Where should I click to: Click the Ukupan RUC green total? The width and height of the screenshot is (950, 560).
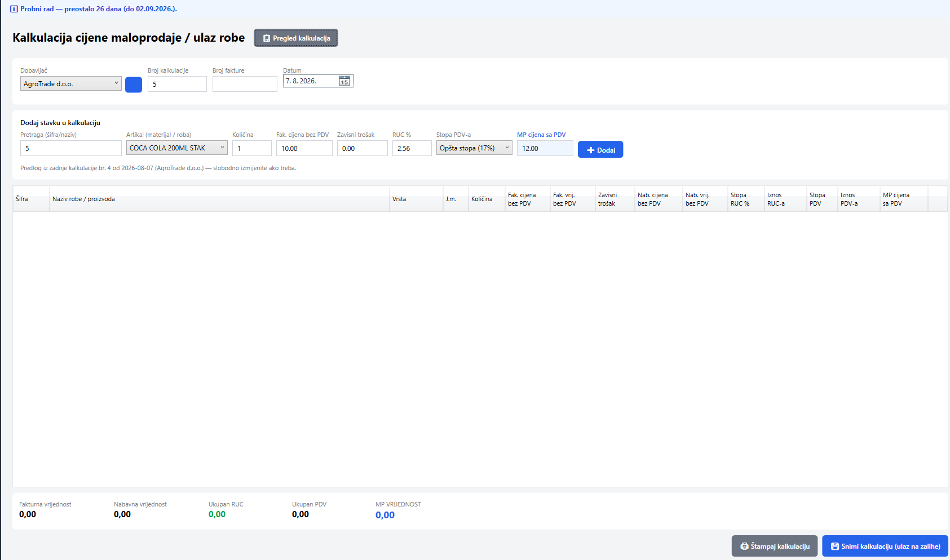point(217,514)
